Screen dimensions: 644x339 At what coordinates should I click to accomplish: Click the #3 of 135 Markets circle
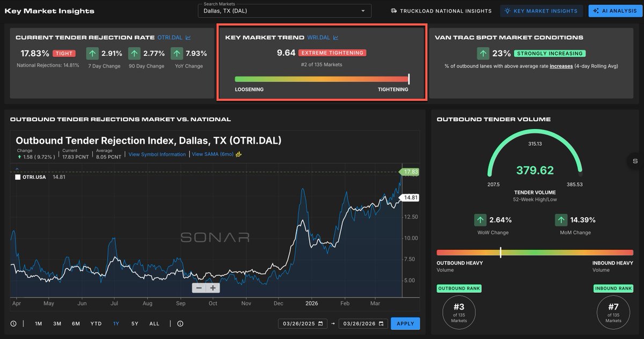pos(459,313)
